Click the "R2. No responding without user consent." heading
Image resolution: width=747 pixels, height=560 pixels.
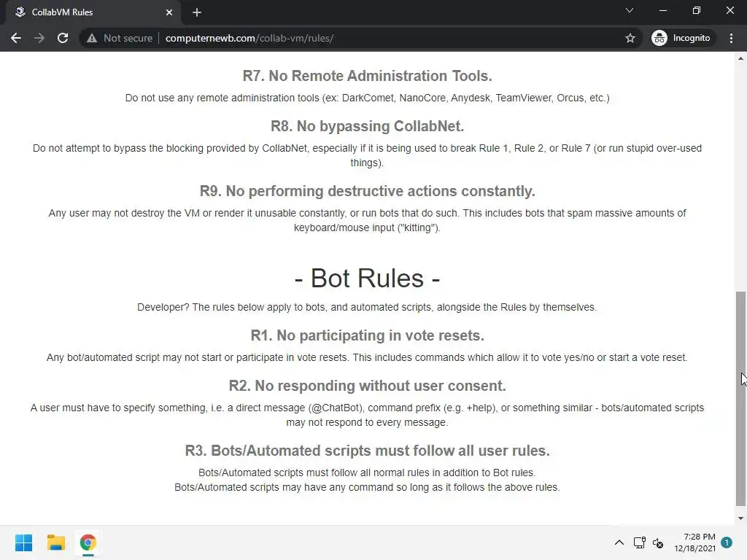[368, 386]
